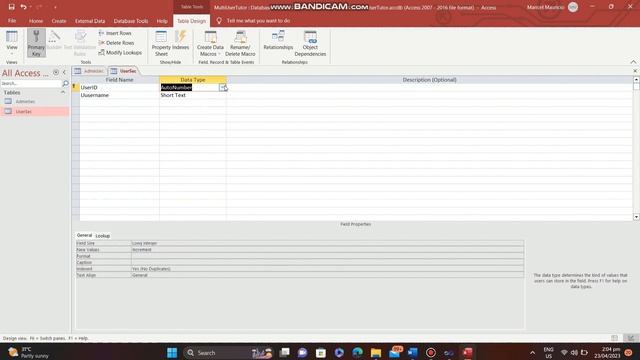Open the Database Tools tab
Viewport: 640px width, 360px height.
(131, 21)
